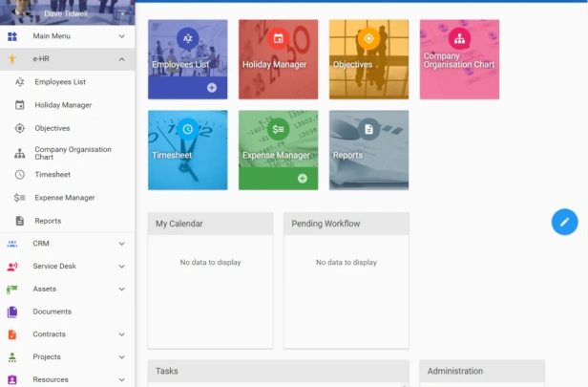Click the plus icon on Expense Manager tile
Image resolution: width=588 pixels, height=387 pixels.
303,179
